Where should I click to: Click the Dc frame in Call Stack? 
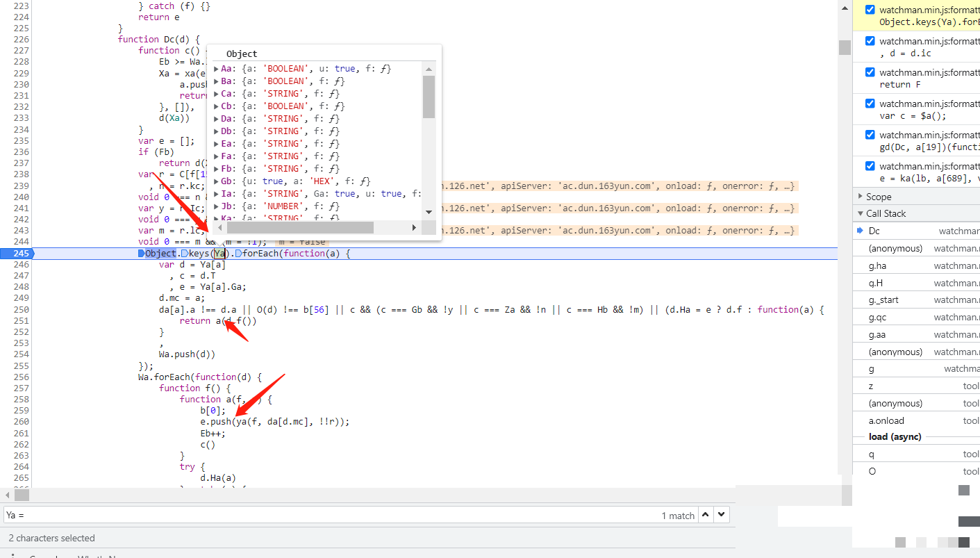[x=874, y=231]
